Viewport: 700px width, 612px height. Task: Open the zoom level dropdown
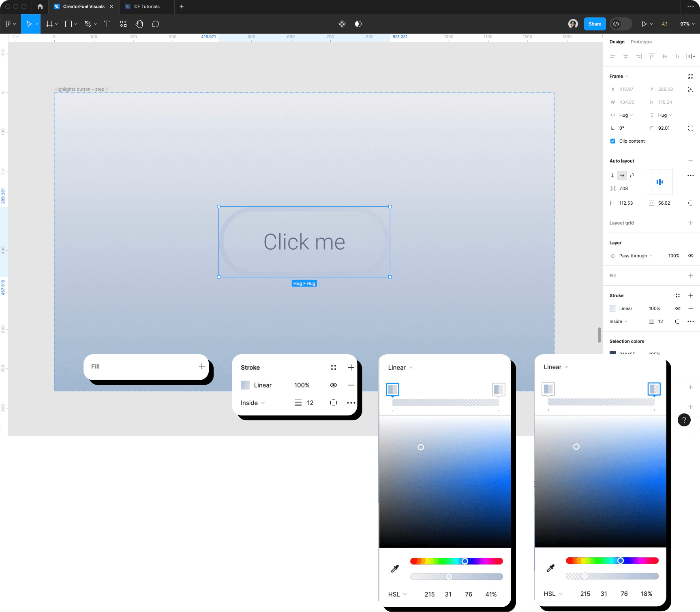click(687, 24)
